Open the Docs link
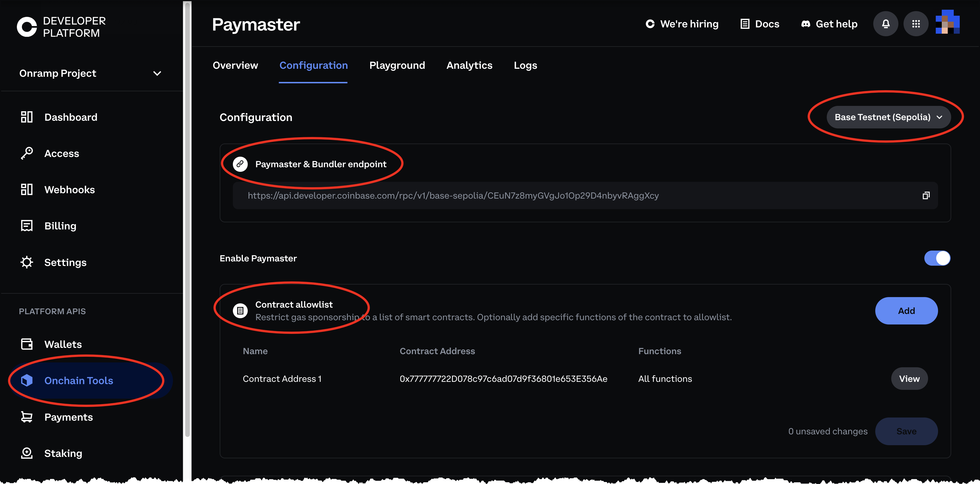The width and height of the screenshot is (980, 484). tap(760, 24)
